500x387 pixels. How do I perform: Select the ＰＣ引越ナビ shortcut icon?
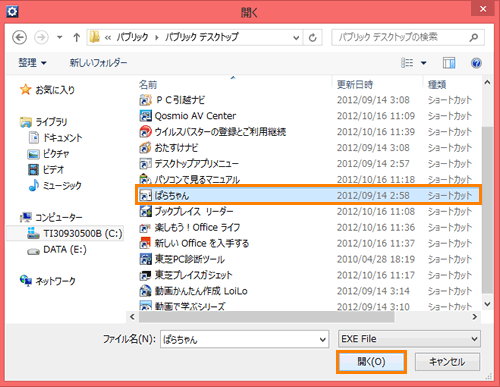tap(145, 100)
